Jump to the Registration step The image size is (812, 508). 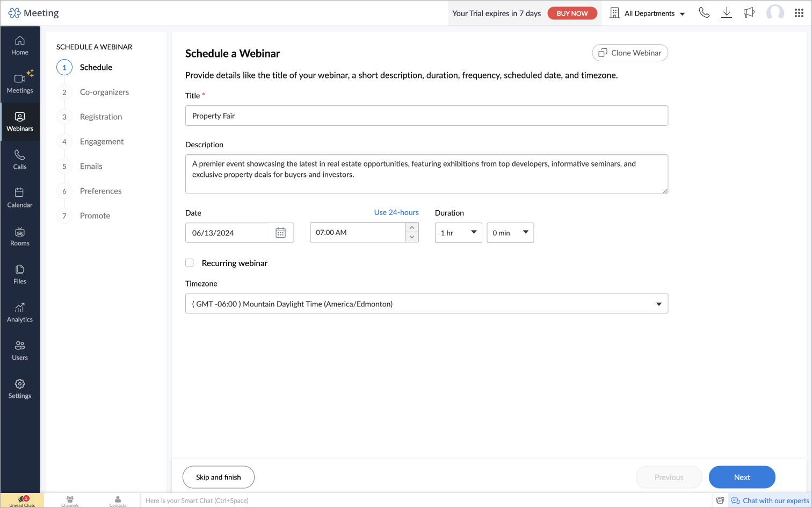pos(101,117)
